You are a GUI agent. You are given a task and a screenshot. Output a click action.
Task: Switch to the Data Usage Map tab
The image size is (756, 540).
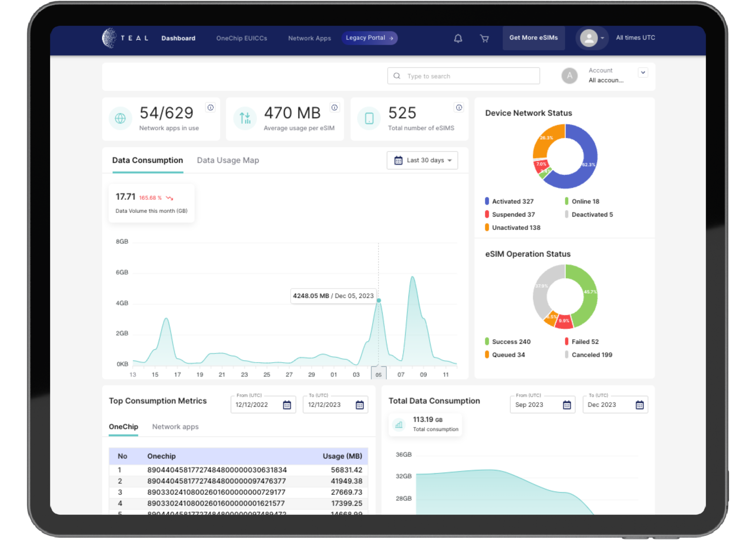[x=228, y=160]
